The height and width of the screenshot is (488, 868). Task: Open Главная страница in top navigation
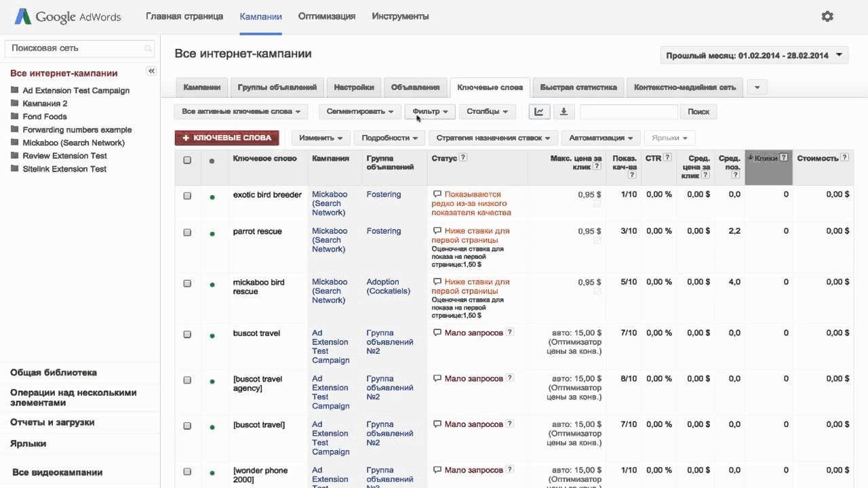(x=184, y=16)
